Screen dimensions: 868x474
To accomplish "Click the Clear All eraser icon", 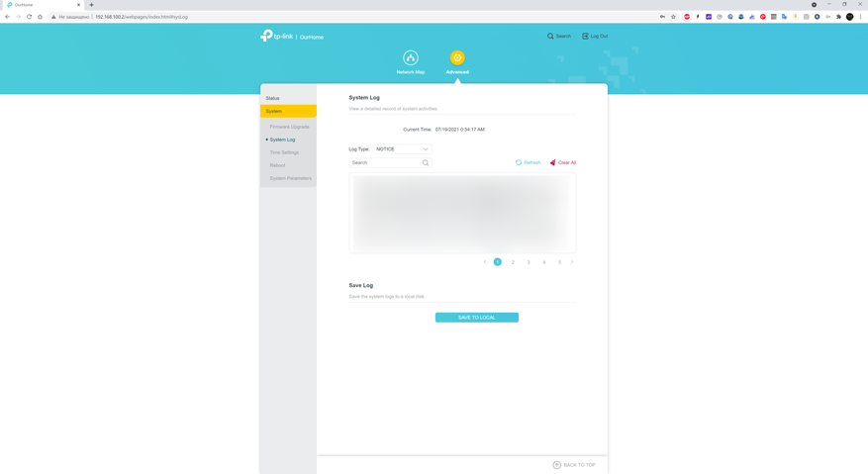I will tap(553, 162).
